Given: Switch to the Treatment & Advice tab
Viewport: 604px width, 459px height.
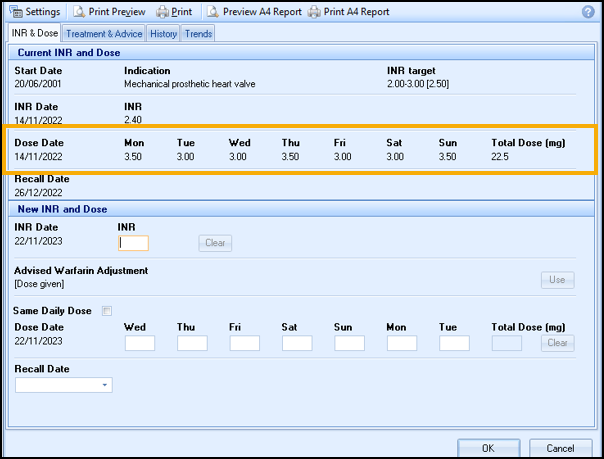Looking at the screenshot, I should [x=104, y=33].
